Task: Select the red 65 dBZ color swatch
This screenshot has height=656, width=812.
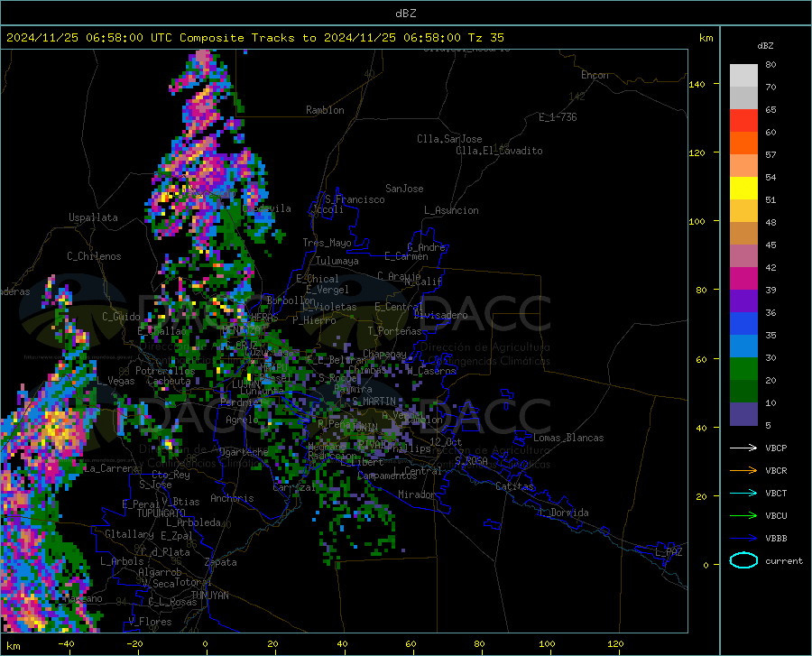Action: (743, 121)
